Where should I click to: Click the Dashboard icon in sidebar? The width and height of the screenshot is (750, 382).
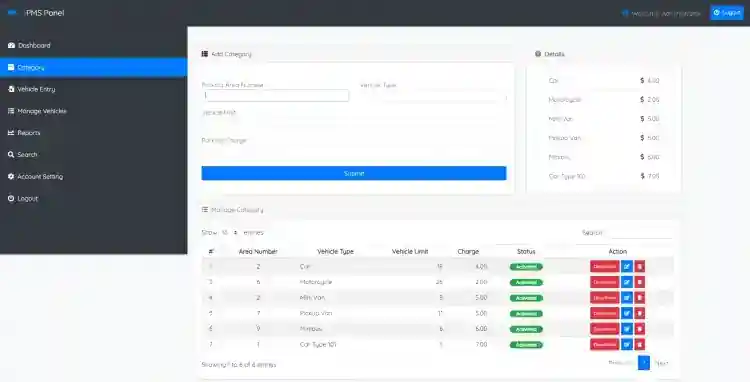coord(11,45)
